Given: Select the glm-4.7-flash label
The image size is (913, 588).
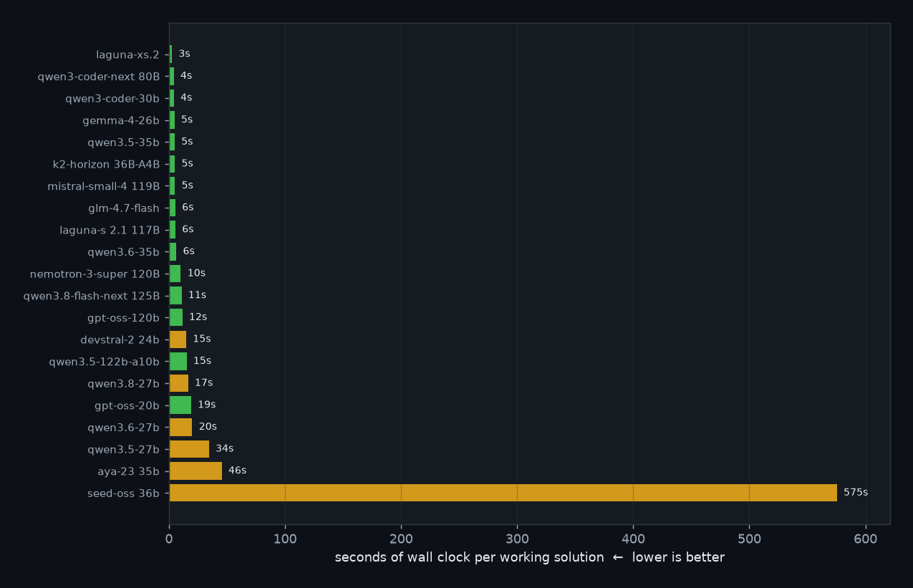Looking at the screenshot, I should (x=125, y=208).
